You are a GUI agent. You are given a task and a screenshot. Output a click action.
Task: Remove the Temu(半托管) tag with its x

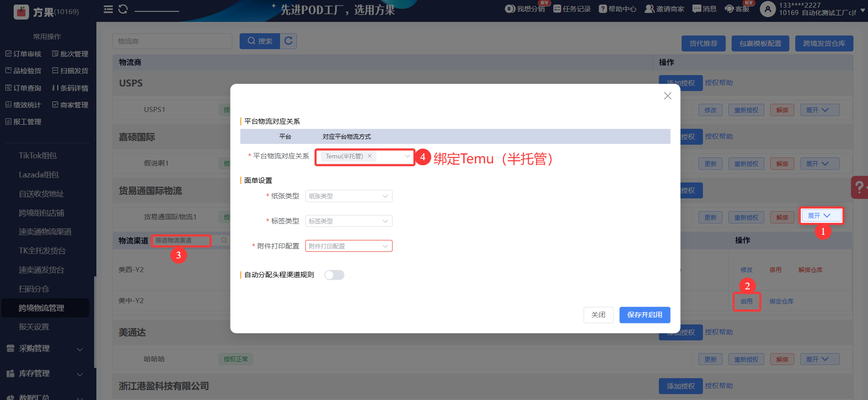tap(370, 156)
